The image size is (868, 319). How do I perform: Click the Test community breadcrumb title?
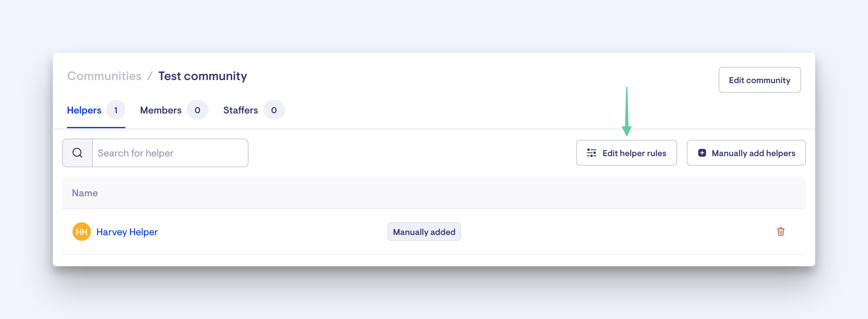pyautogui.click(x=202, y=76)
